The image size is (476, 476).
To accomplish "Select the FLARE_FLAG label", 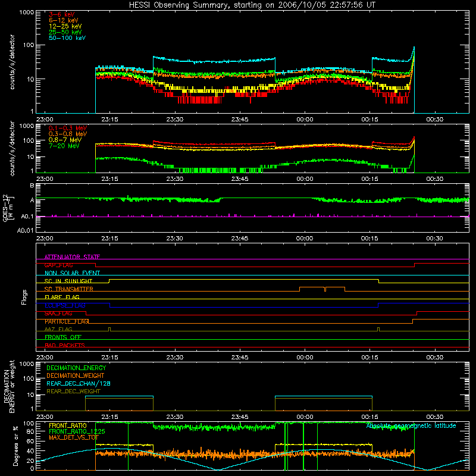I will [x=62, y=297].
